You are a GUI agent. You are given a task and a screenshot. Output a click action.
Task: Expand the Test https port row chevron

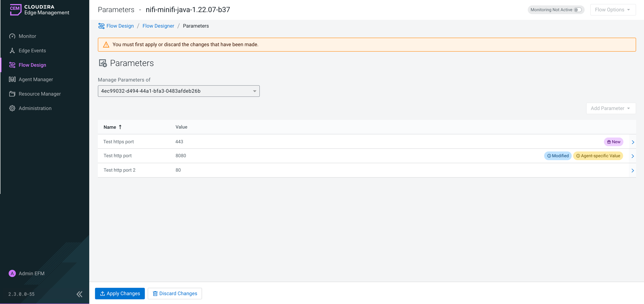tap(633, 142)
